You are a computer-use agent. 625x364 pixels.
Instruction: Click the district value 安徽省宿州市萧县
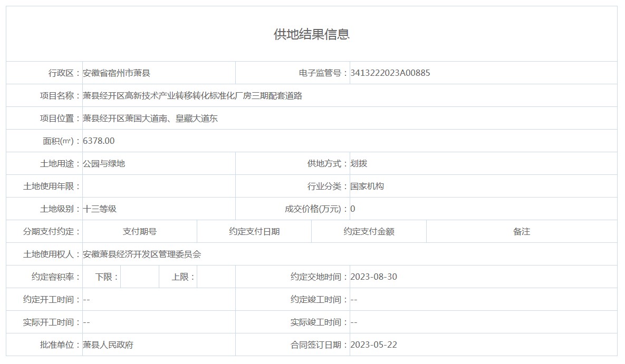click(x=117, y=73)
